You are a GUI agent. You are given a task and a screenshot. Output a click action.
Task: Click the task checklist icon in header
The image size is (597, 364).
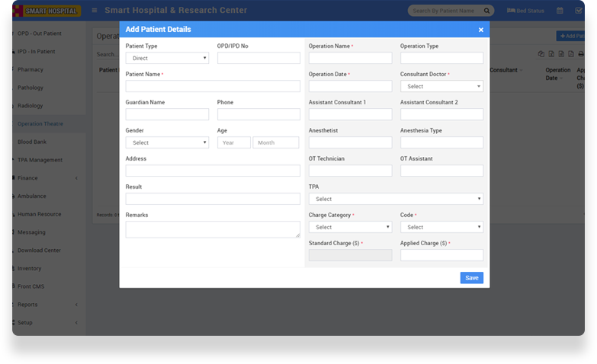tap(579, 11)
